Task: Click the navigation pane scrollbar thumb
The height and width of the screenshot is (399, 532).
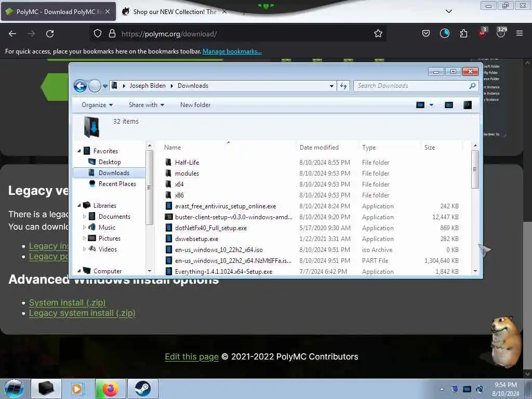Action: click(x=149, y=187)
